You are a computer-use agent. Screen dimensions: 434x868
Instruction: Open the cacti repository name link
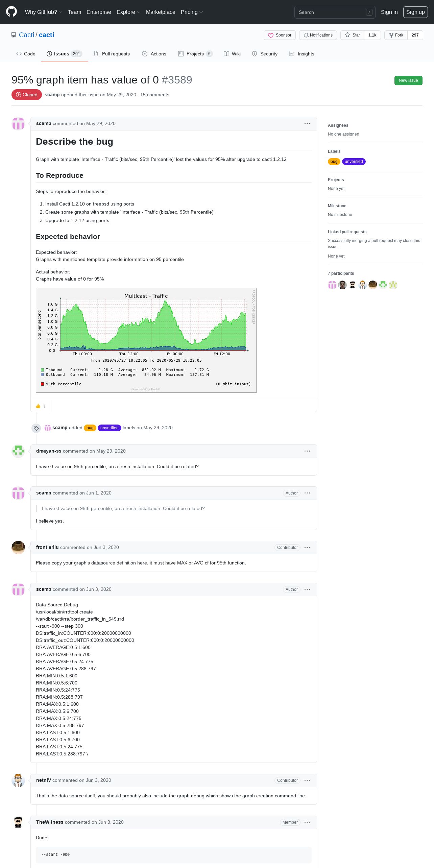46,35
